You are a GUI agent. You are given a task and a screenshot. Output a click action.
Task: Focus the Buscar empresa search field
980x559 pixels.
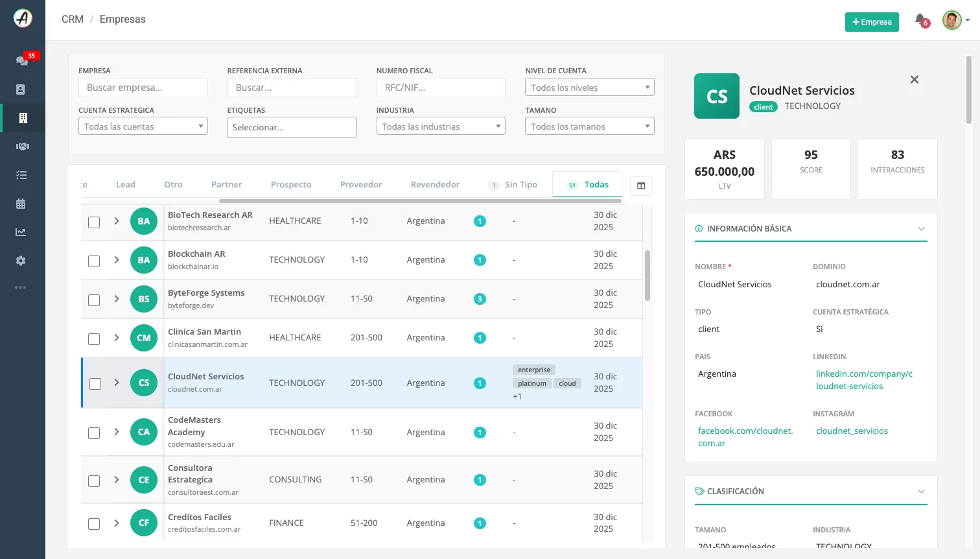point(143,88)
